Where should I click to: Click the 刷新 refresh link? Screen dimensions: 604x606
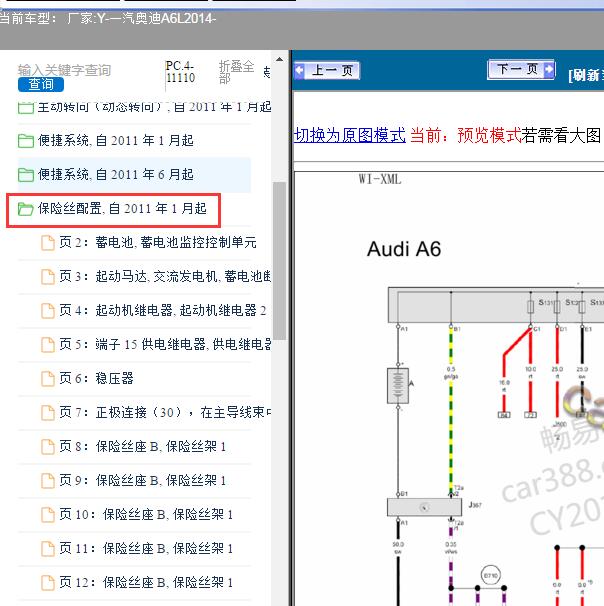(586, 75)
